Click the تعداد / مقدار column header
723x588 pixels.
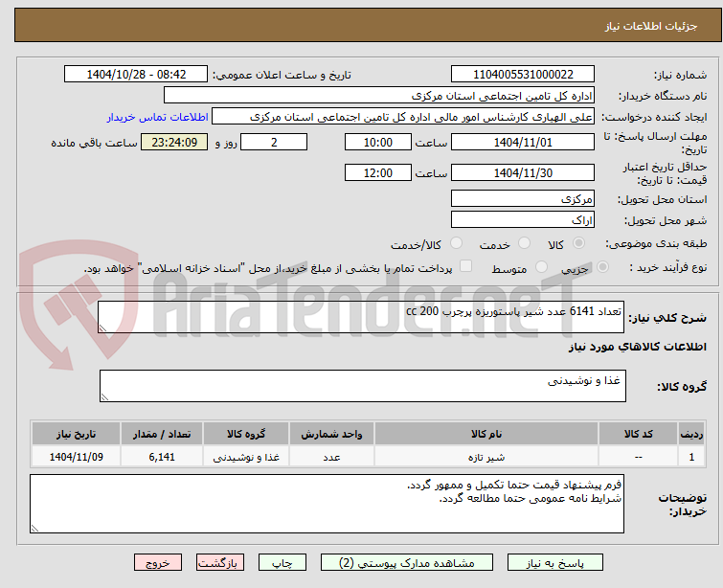point(162,434)
